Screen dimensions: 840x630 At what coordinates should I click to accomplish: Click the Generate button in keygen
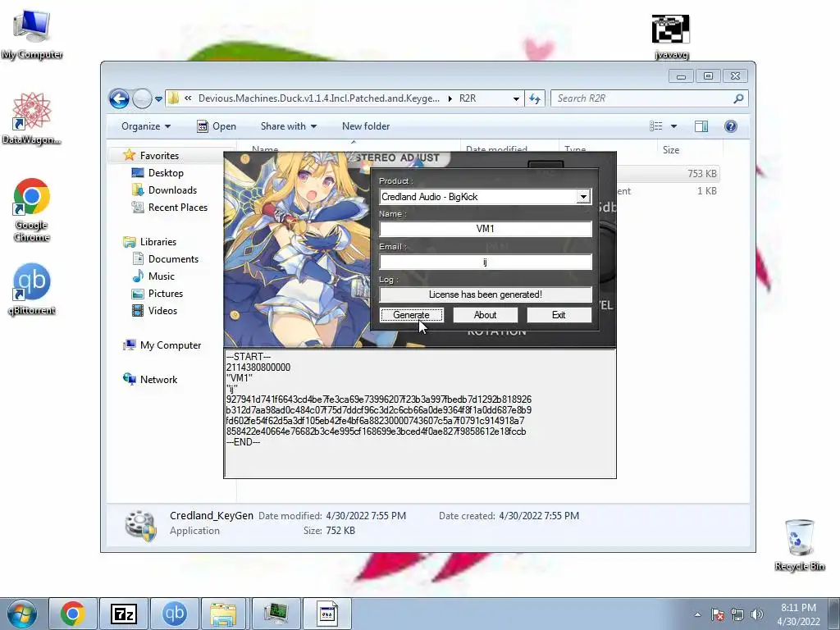pyautogui.click(x=412, y=315)
